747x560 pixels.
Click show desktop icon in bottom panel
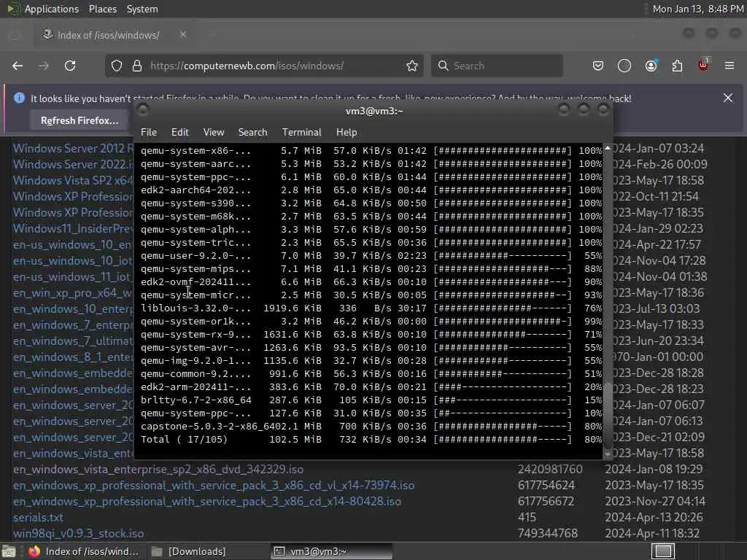(x=9, y=551)
